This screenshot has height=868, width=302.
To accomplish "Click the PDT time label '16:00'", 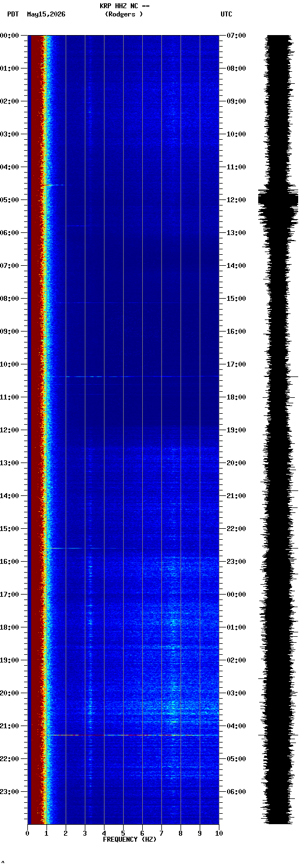I will point(9,562).
